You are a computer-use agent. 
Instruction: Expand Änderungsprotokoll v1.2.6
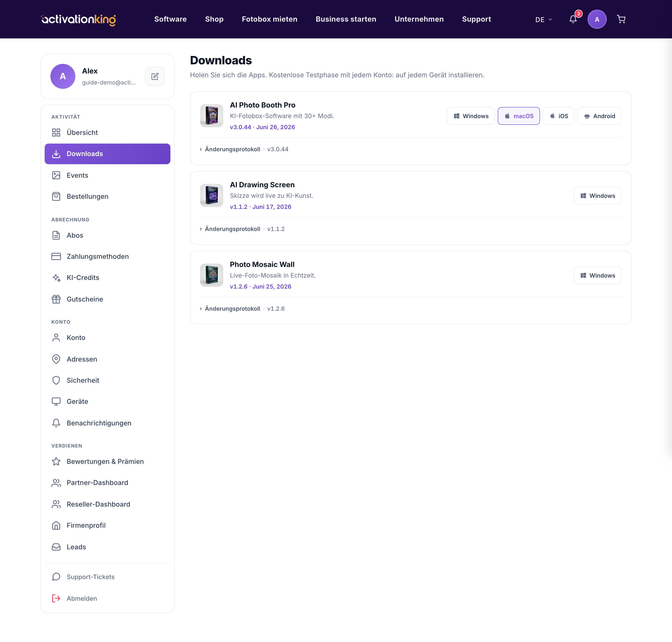click(x=242, y=309)
